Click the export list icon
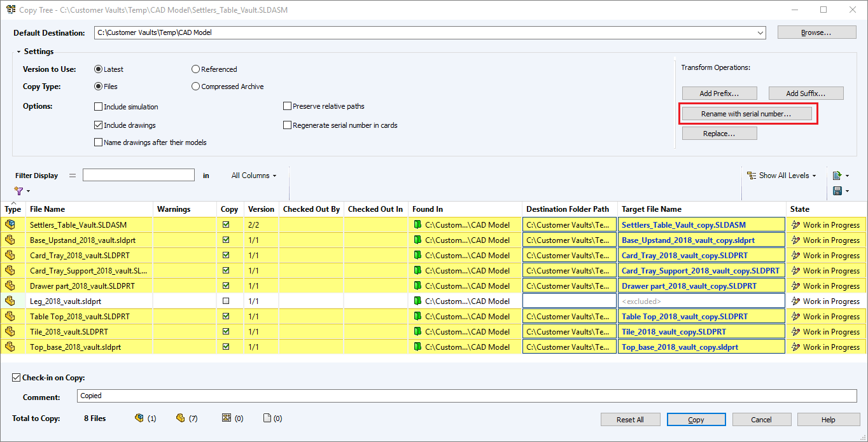Image resolution: width=868 pixels, height=442 pixels. (x=837, y=176)
